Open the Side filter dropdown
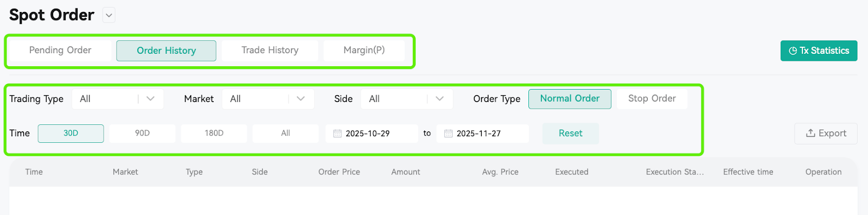 [407, 99]
